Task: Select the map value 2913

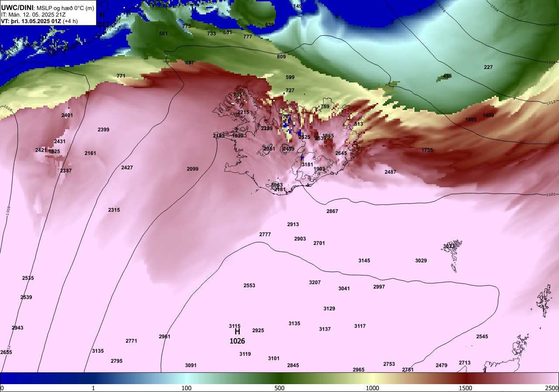Action: pyautogui.click(x=293, y=224)
